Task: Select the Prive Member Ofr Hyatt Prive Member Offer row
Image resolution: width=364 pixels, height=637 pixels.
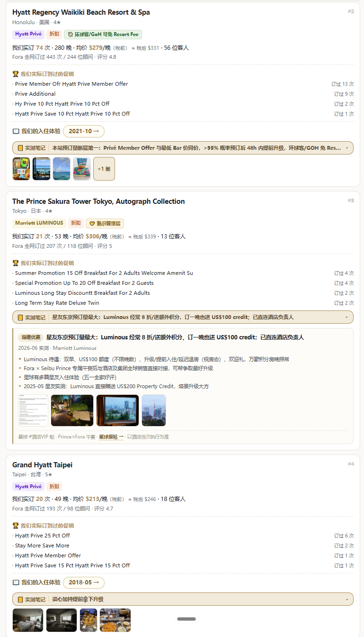Action: coord(183,84)
